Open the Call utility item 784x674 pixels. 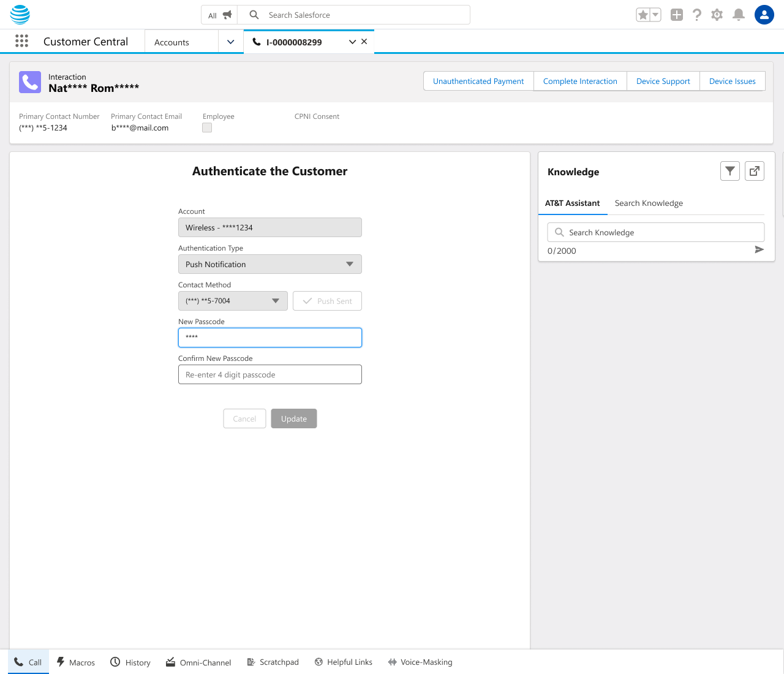28,662
